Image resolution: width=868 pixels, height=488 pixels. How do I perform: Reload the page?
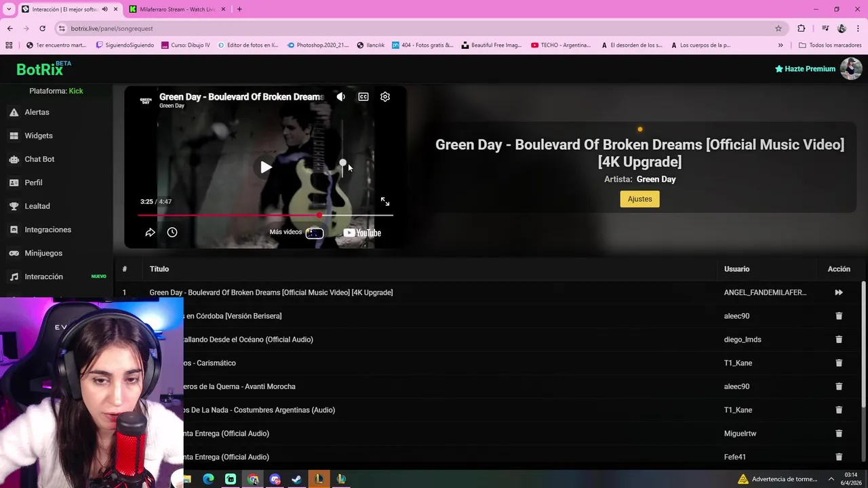[42, 28]
